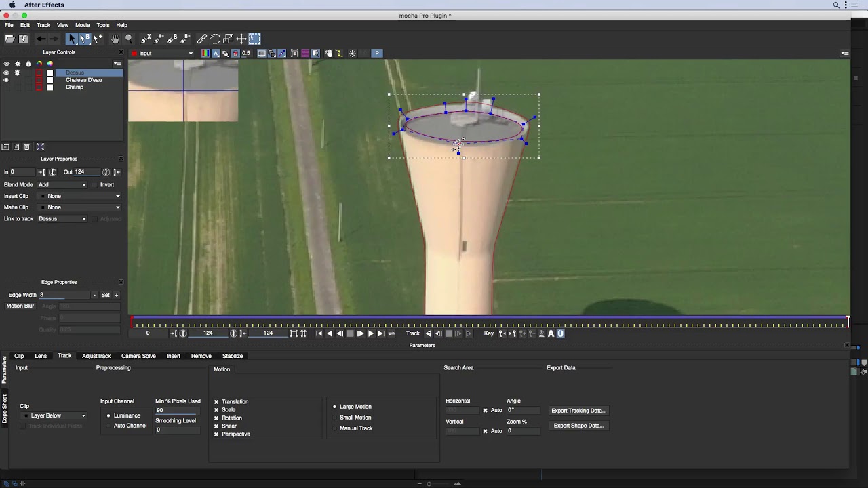Click the Export Tracking Data button
The image size is (868, 488).
(x=578, y=411)
